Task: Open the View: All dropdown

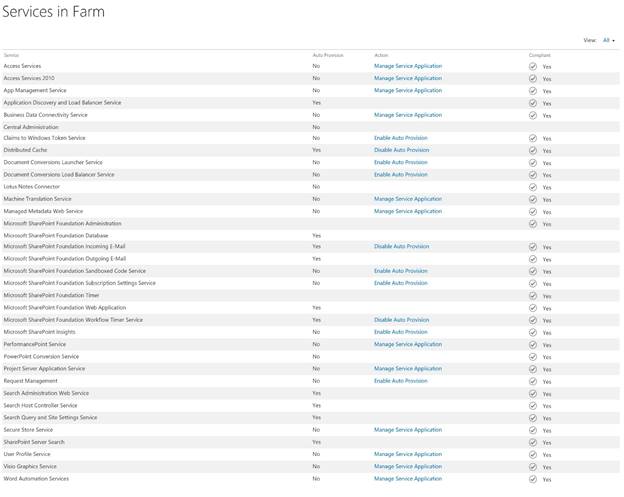Action: [608, 41]
